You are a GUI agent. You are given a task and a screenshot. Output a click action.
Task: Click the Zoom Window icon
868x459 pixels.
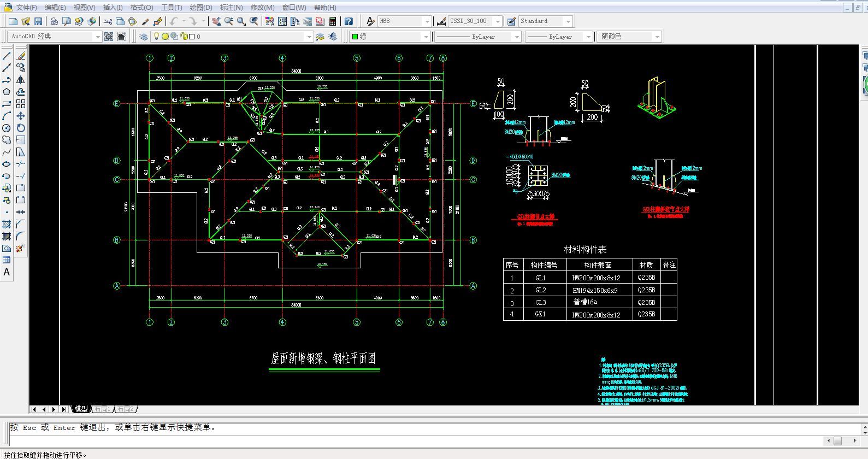(241, 21)
